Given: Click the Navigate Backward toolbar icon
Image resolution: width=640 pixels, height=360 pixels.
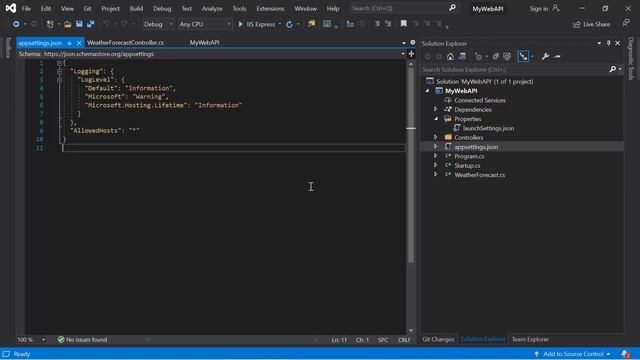Looking at the screenshot, I should click(16, 24).
